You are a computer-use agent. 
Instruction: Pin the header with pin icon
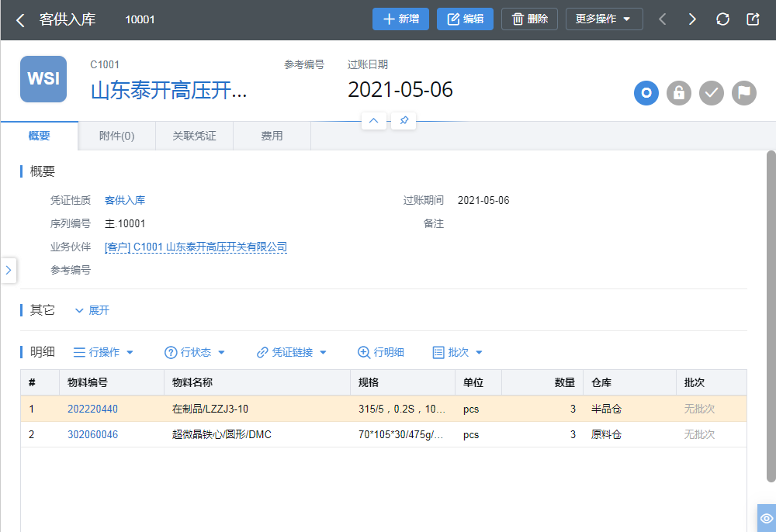click(404, 121)
